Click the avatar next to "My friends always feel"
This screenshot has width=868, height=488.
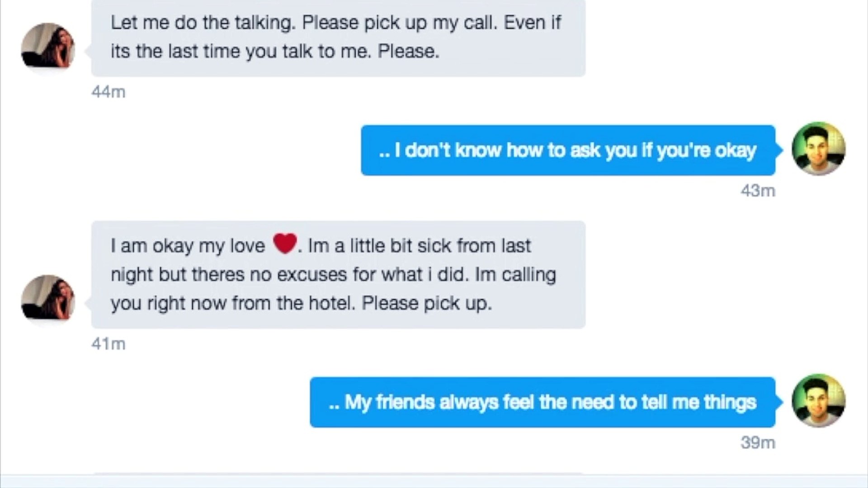818,401
